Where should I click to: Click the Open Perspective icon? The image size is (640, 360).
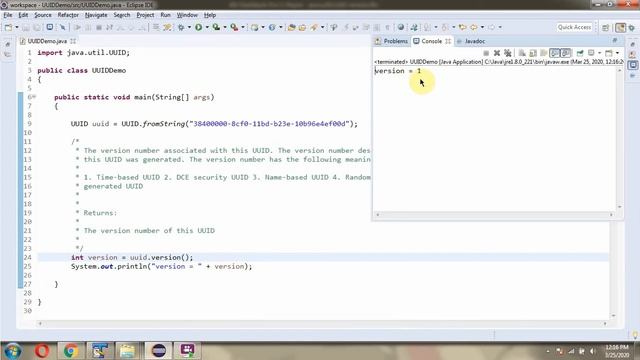click(605, 28)
